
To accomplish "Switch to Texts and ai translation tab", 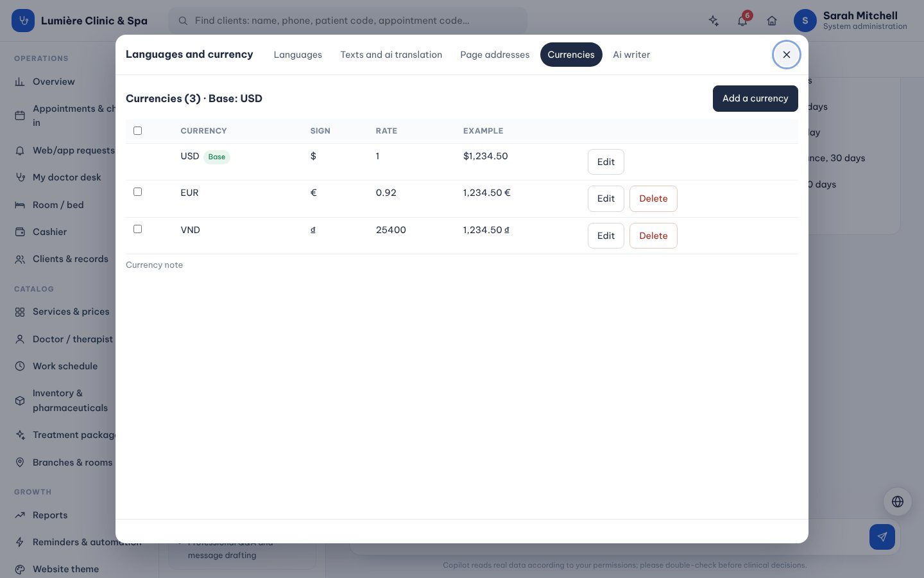I will (x=391, y=55).
